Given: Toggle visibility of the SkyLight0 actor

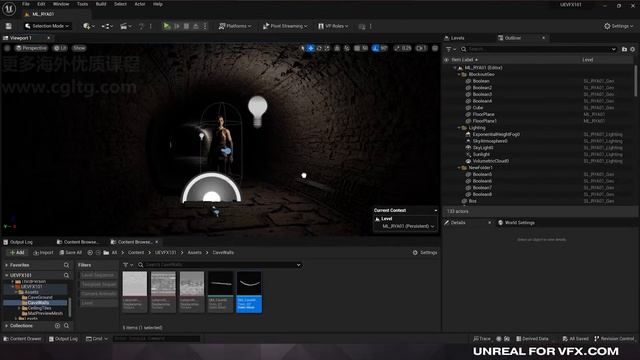Looking at the screenshot, I should tap(446, 148).
